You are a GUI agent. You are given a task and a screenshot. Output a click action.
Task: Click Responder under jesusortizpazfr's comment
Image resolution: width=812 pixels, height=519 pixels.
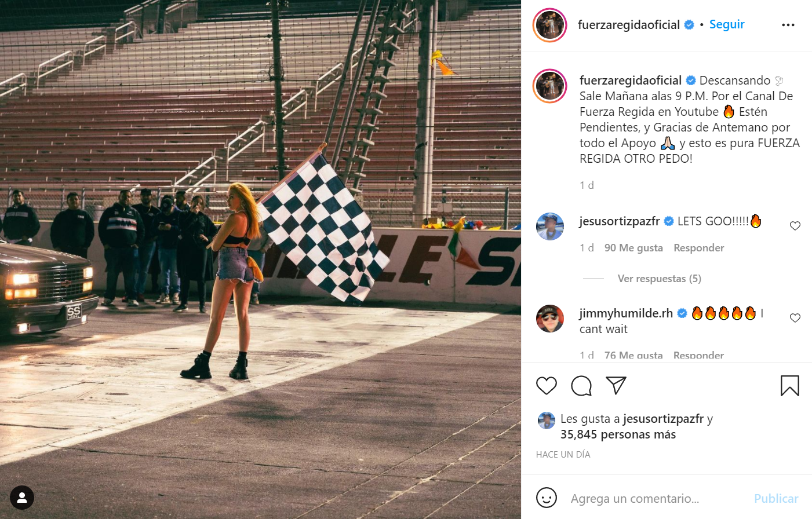tap(698, 247)
